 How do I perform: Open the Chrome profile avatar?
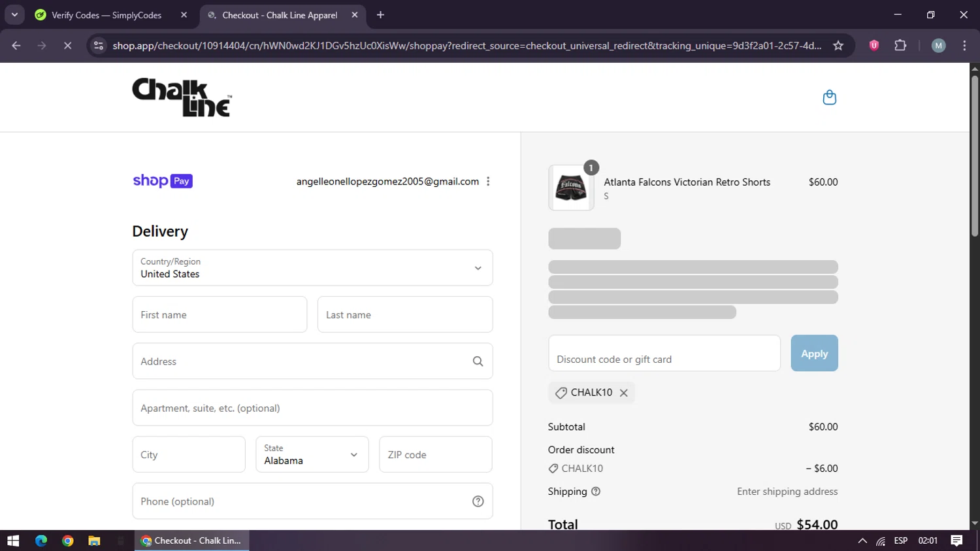coord(938,45)
